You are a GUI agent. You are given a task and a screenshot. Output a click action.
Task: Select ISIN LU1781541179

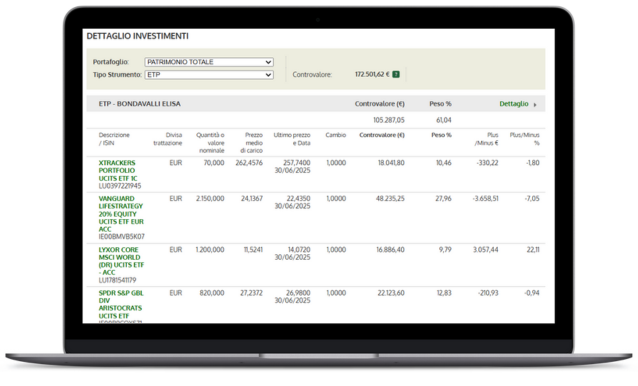[118, 280]
